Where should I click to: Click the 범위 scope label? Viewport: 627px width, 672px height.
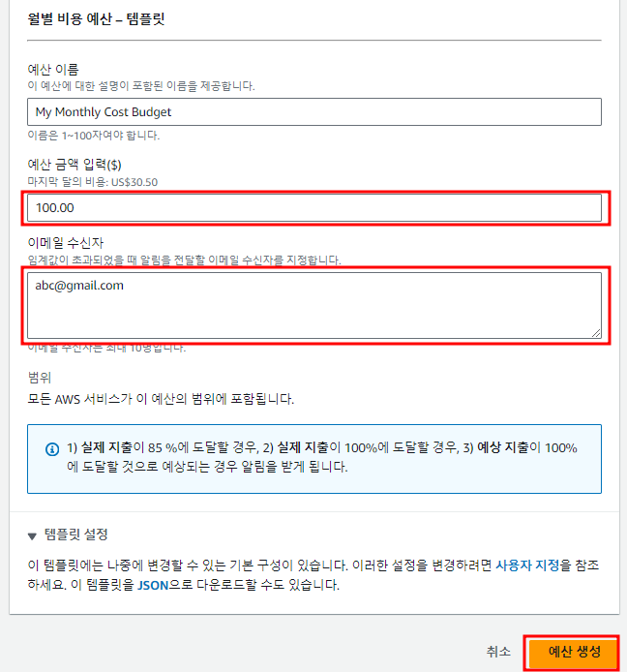[40, 378]
